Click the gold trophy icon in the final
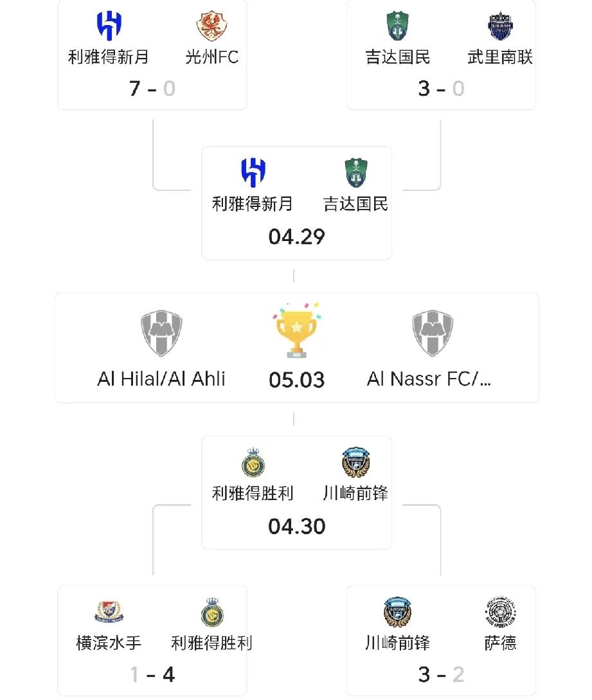 point(296,331)
